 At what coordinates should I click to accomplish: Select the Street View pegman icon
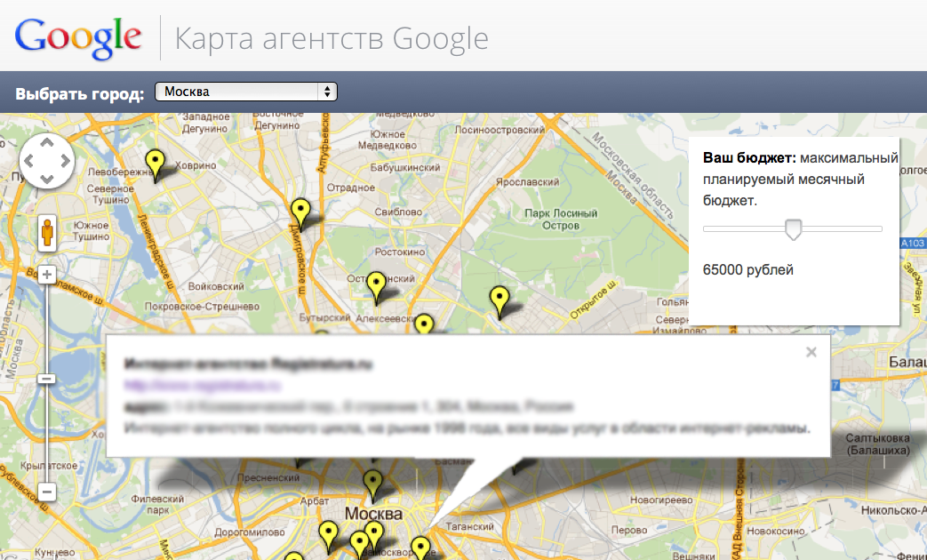click(x=47, y=234)
